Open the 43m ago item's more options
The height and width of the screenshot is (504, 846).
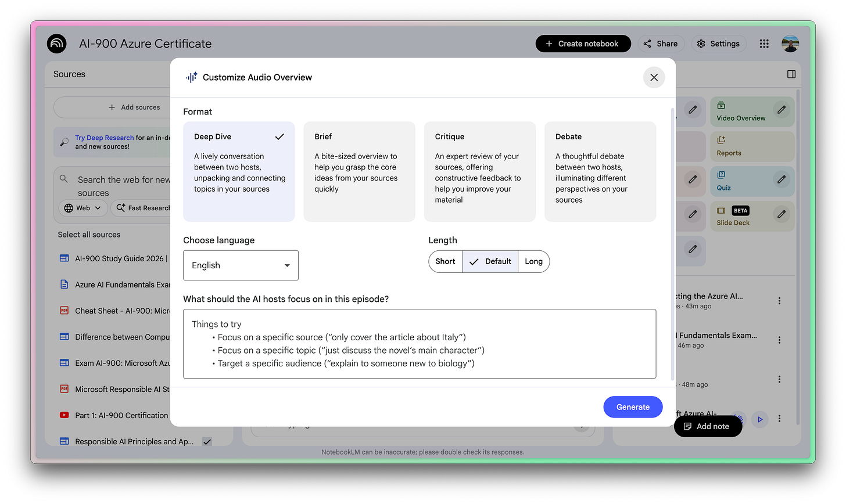pos(779,301)
